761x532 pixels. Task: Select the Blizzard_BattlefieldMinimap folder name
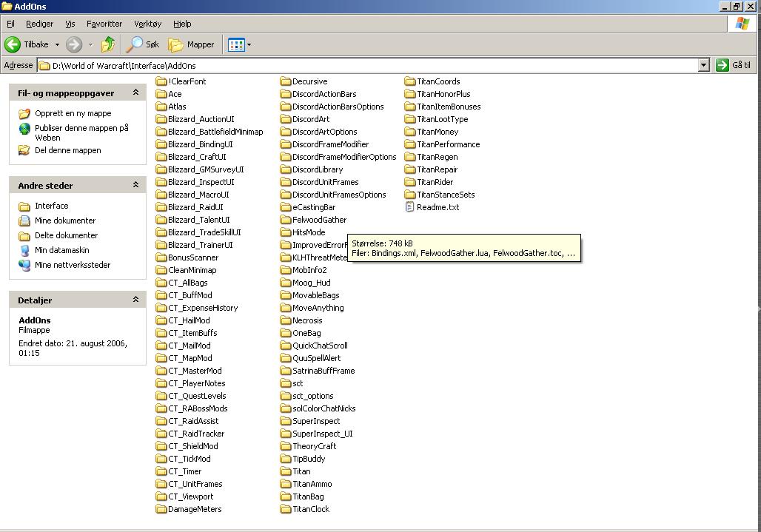[x=215, y=132]
